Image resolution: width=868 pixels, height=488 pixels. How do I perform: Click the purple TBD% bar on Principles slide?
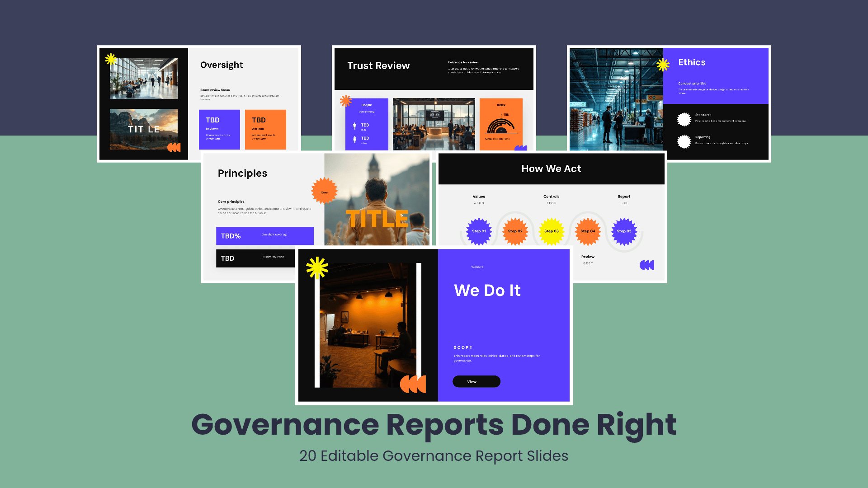[265, 236]
